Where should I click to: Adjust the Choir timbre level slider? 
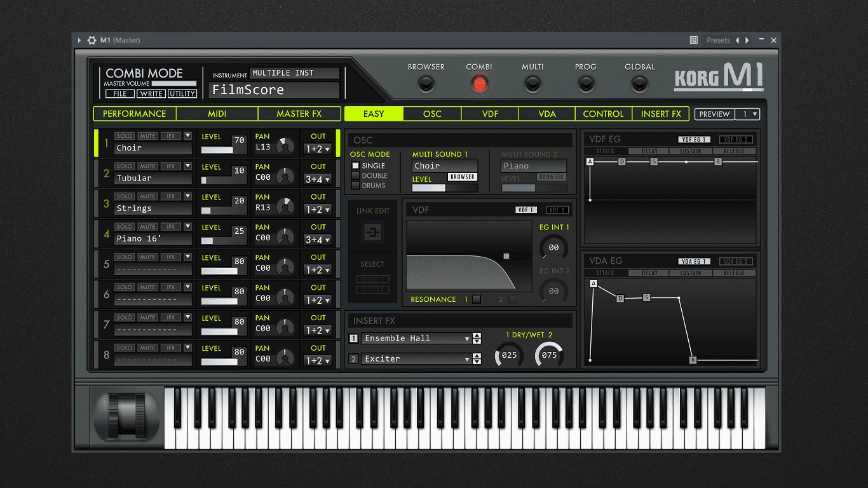coord(217,150)
